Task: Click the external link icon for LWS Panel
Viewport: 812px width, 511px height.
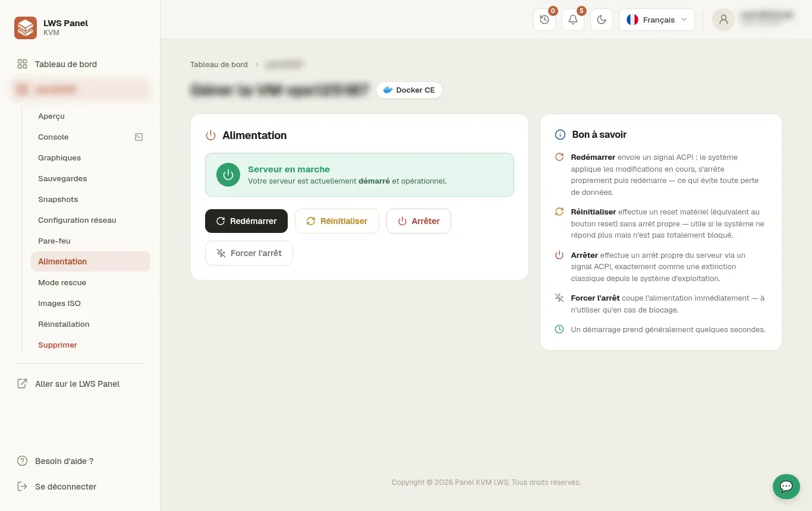Action: (x=22, y=384)
